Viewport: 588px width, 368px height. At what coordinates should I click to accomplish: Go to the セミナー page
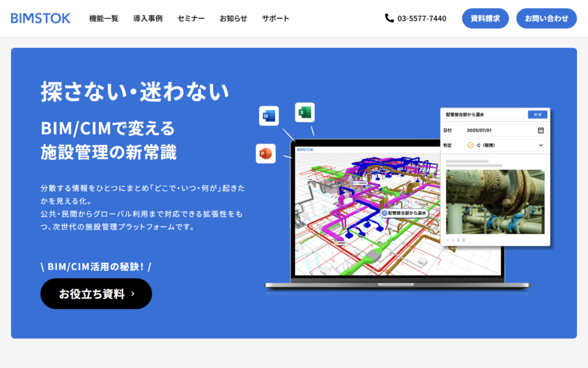[x=191, y=18]
